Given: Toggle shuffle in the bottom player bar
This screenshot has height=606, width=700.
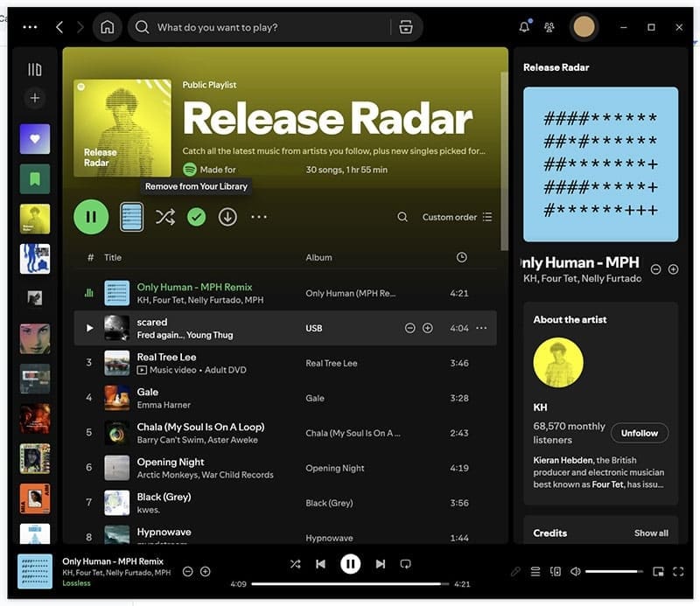Looking at the screenshot, I should [295, 564].
